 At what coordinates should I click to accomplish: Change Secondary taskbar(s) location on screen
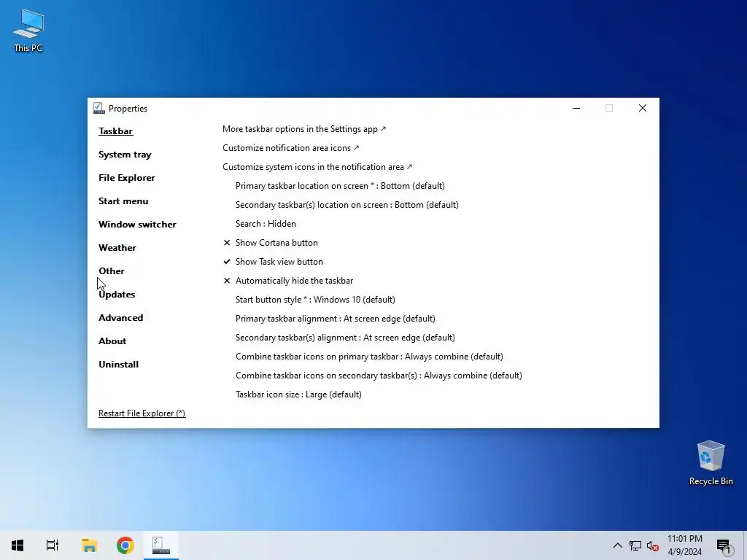point(347,205)
